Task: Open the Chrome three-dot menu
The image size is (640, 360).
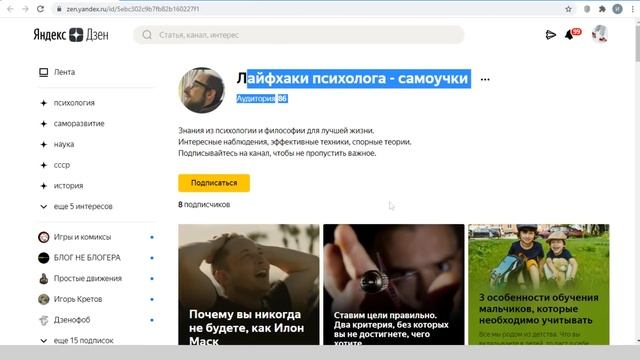Action: 633,9
